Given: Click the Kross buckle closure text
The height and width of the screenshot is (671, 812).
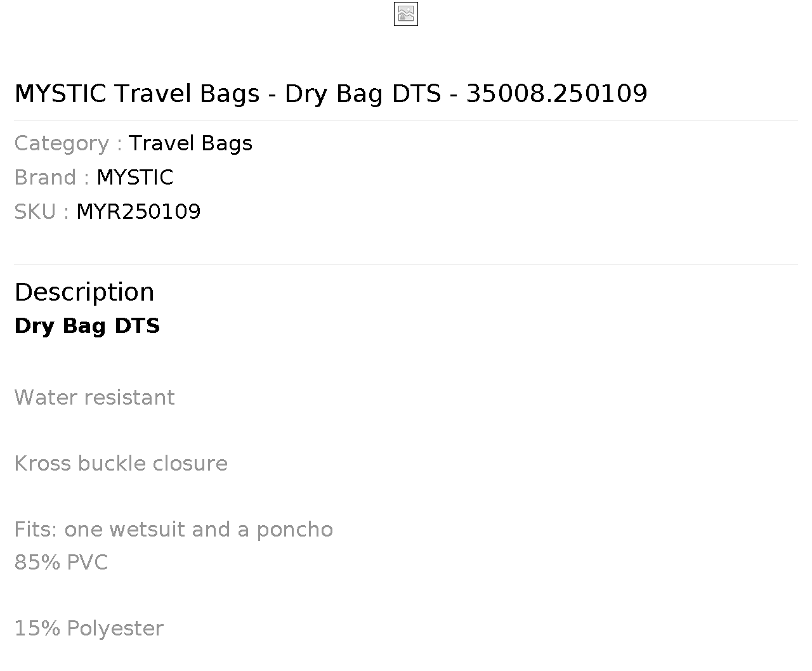Looking at the screenshot, I should [121, 464].
